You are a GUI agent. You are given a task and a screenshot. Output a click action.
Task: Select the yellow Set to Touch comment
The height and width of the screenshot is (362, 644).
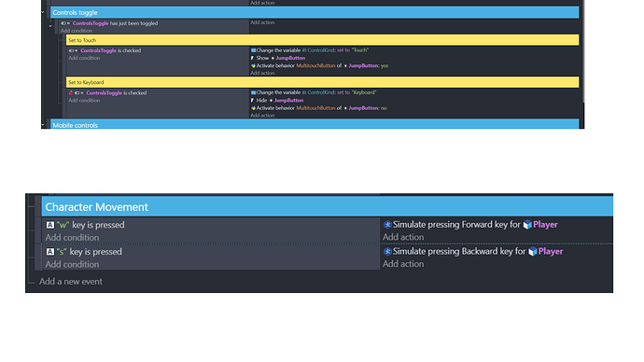[x=322, y=40]
